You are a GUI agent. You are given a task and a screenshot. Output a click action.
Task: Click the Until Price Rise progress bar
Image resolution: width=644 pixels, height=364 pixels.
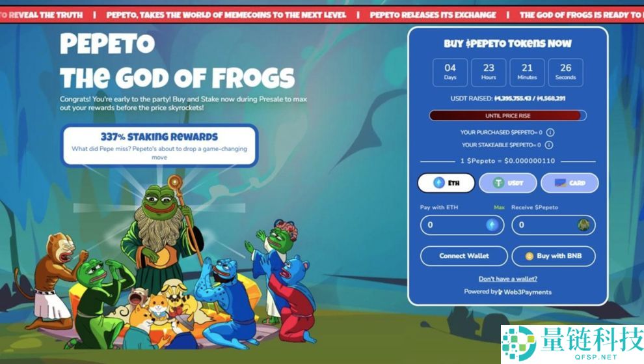[x=507, y=115]
